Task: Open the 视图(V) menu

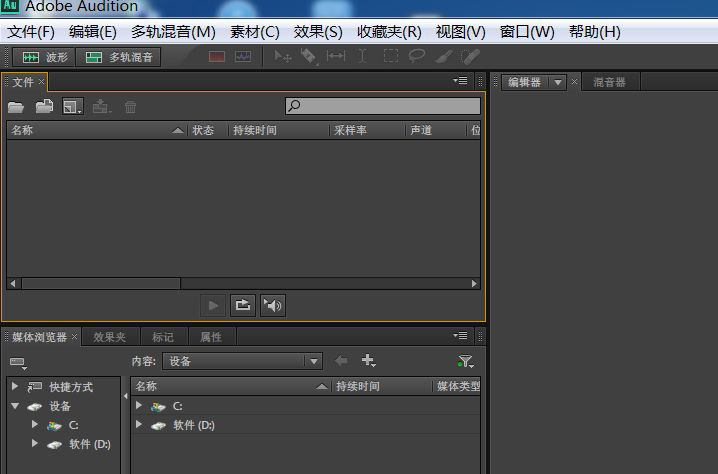Action: click(x=460, y=32)
